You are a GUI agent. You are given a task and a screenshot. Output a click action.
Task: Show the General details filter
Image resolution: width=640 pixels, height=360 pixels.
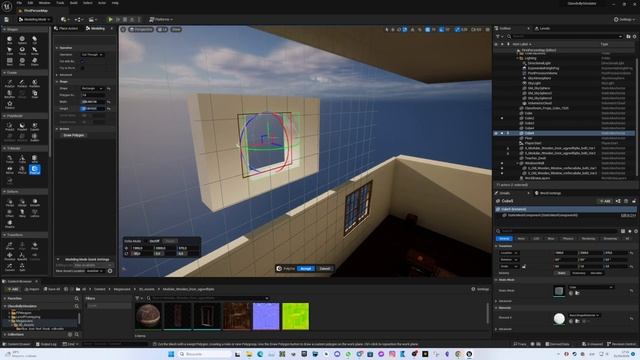coord(504,238)
